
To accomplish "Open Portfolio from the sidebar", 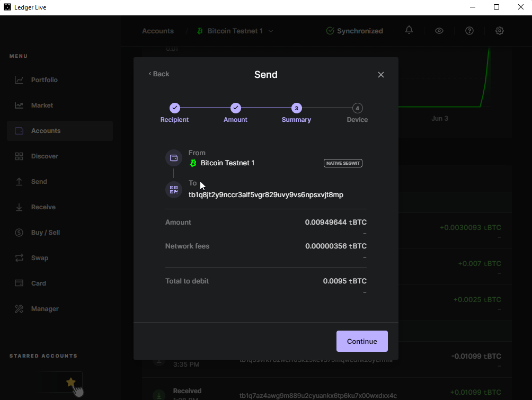I will 44,80.
